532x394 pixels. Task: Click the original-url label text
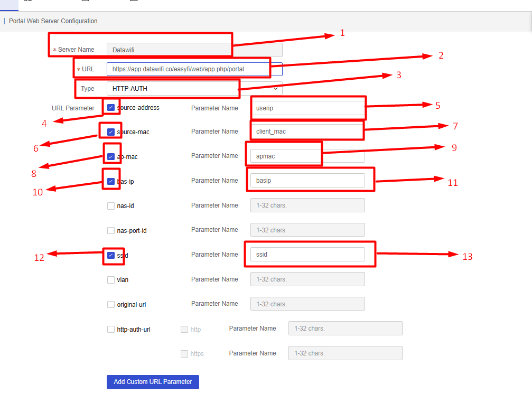pyautogui.click(x=132, y=305)
